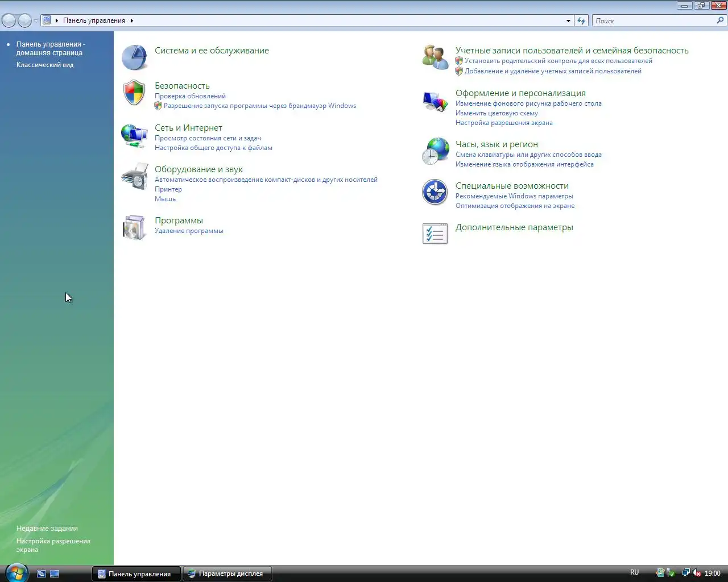The image size is (728, 582).
Task: Click the Control Panel icon in address bar
Action: 47,20
